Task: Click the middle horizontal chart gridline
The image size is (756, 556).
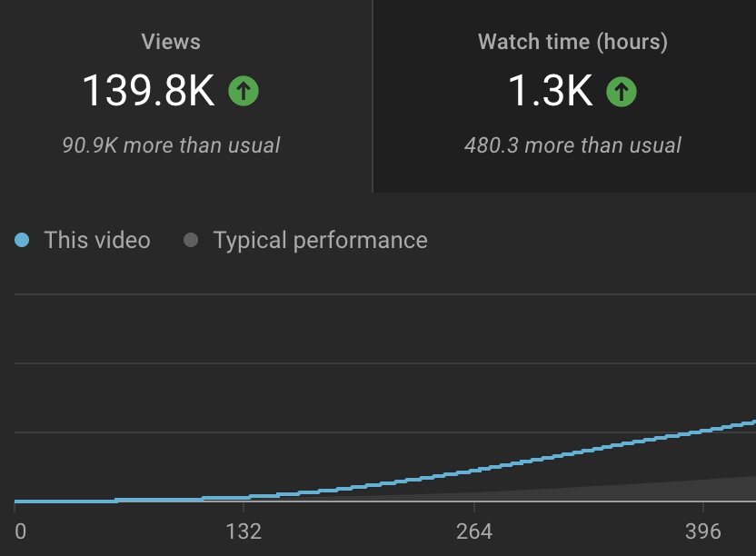Action: pyautogui.click(x=382, y=363)
